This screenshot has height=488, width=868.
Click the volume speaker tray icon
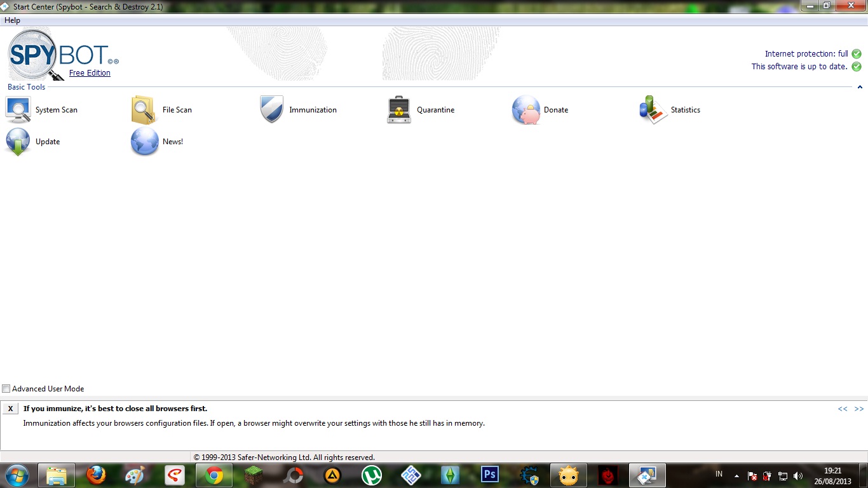click(798, 475)
